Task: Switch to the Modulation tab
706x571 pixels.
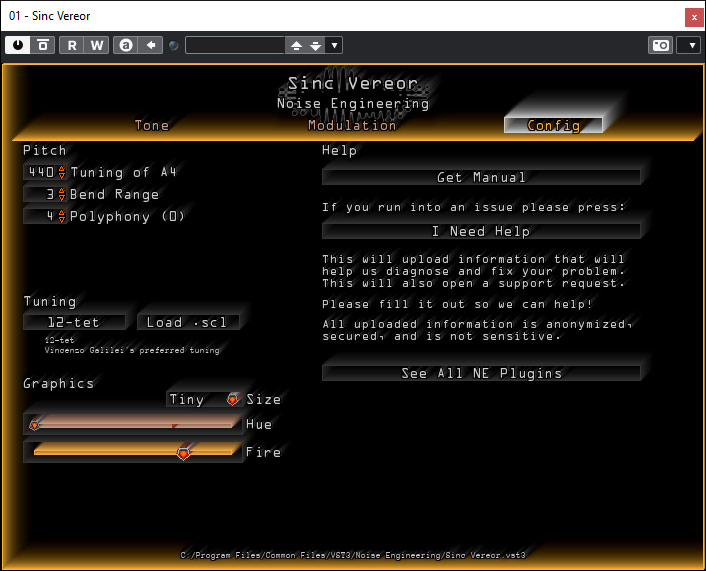Action: (x=352, y=126)
